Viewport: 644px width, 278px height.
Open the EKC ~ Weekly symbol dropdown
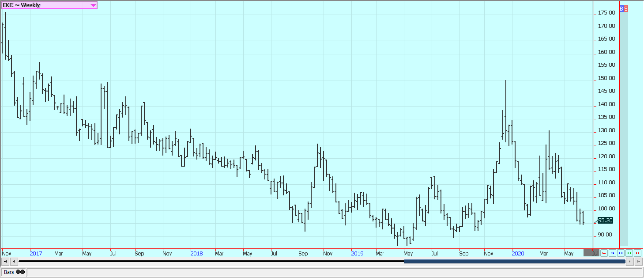coord(49,5)
